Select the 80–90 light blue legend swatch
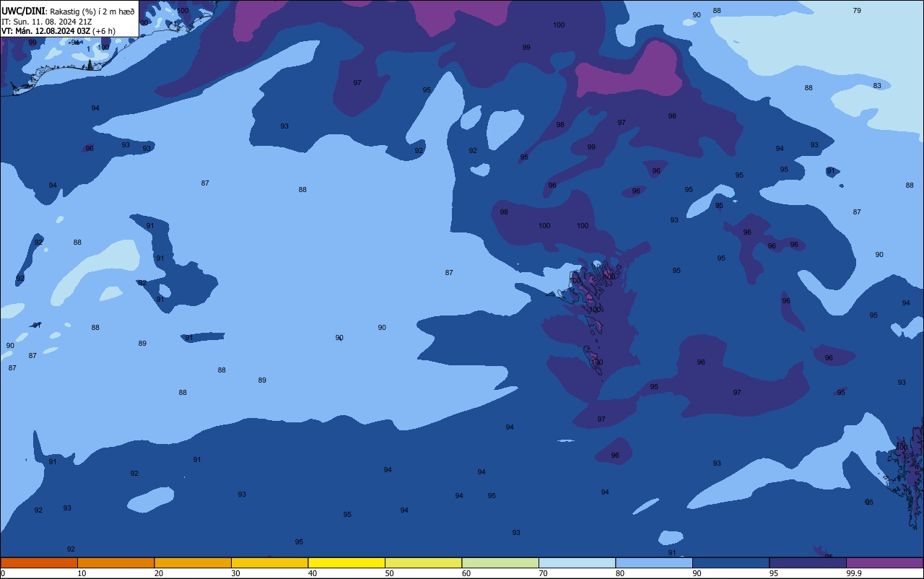 (x=654, y=562)
